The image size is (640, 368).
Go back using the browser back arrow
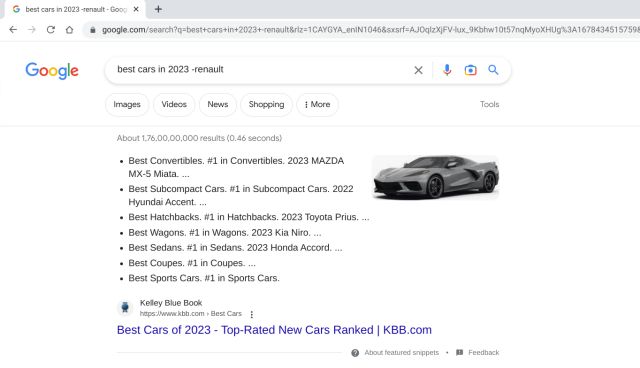[13, 30]
